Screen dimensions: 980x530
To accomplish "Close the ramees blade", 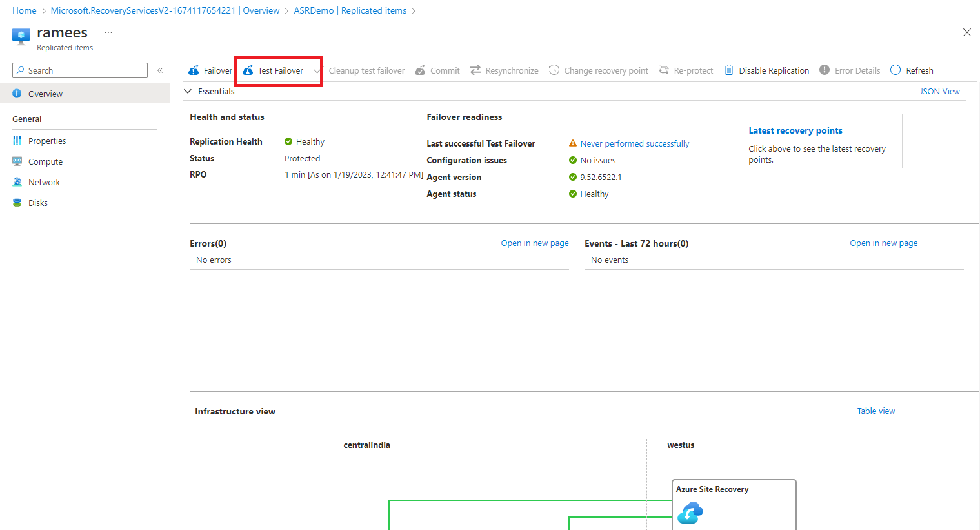I will tap(966, 32).
